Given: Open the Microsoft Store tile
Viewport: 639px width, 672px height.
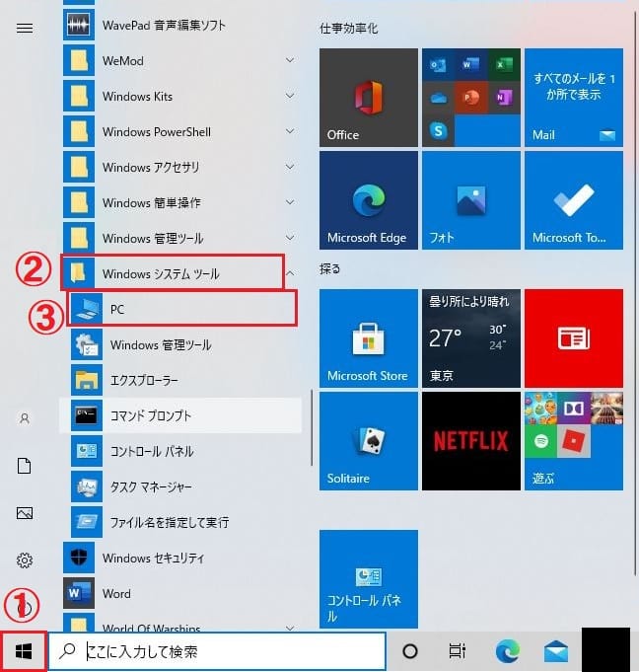Looking at the screenshot, I should point(368,337).
